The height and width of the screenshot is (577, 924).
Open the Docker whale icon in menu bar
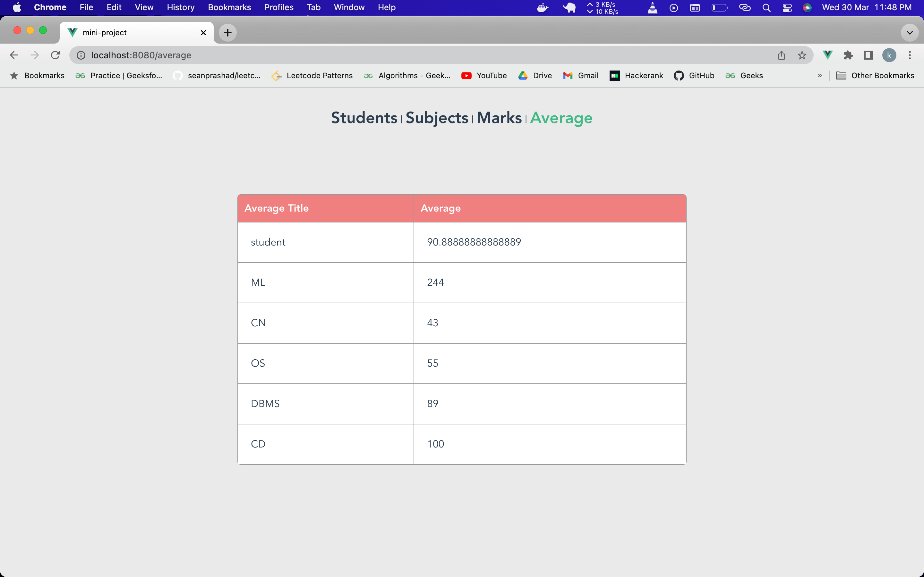tap(542, 8)
